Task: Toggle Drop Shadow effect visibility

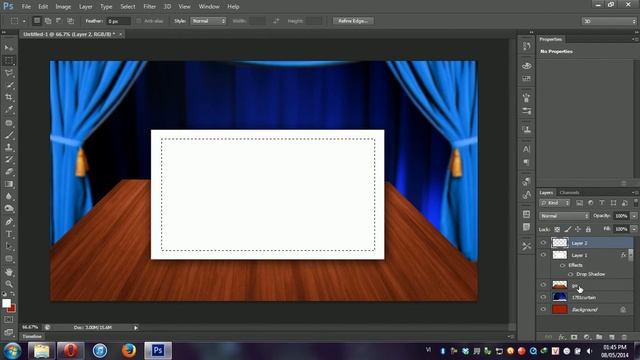Action: [571, 274]
